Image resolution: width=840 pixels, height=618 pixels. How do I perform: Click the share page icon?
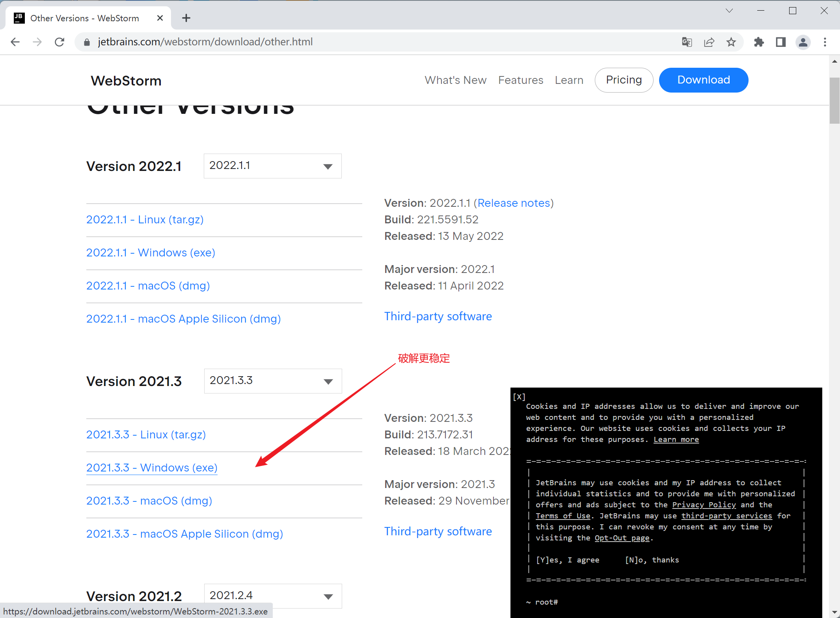click(x=709, y=42)
